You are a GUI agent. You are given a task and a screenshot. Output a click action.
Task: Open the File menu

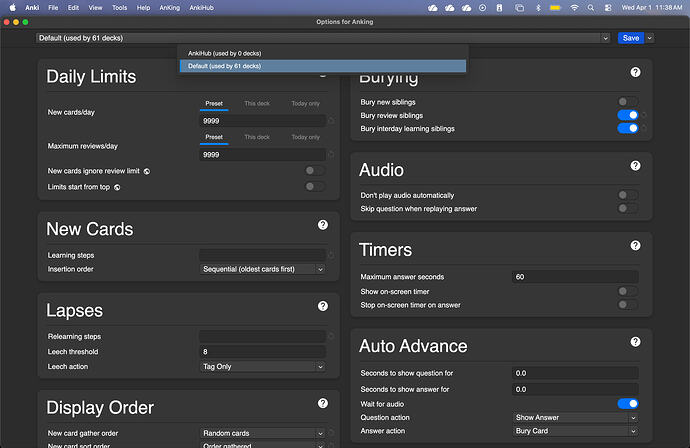(53, 7)
